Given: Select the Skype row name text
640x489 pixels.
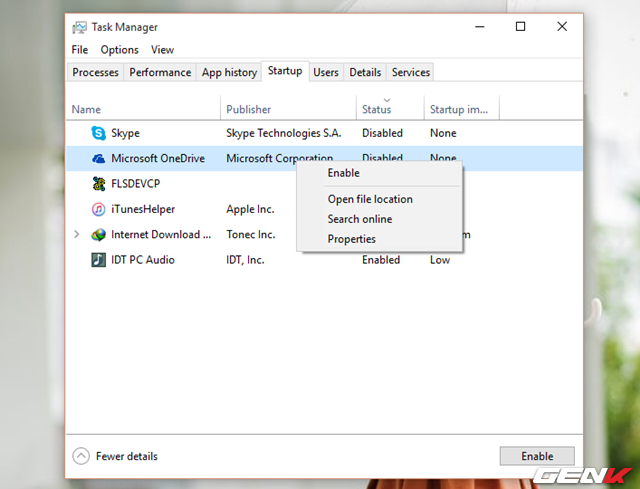Looking at the screenshot, I should click(x=125, y=133).
